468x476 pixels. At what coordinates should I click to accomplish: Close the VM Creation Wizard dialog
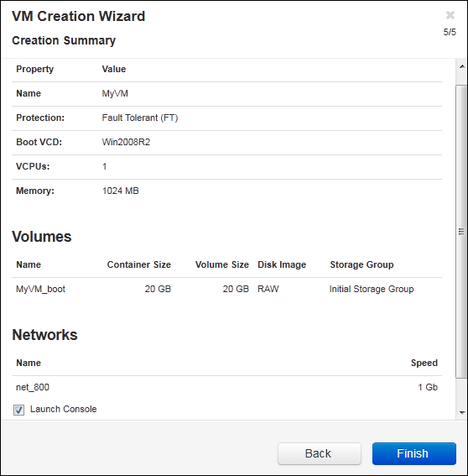pos(450,15)
